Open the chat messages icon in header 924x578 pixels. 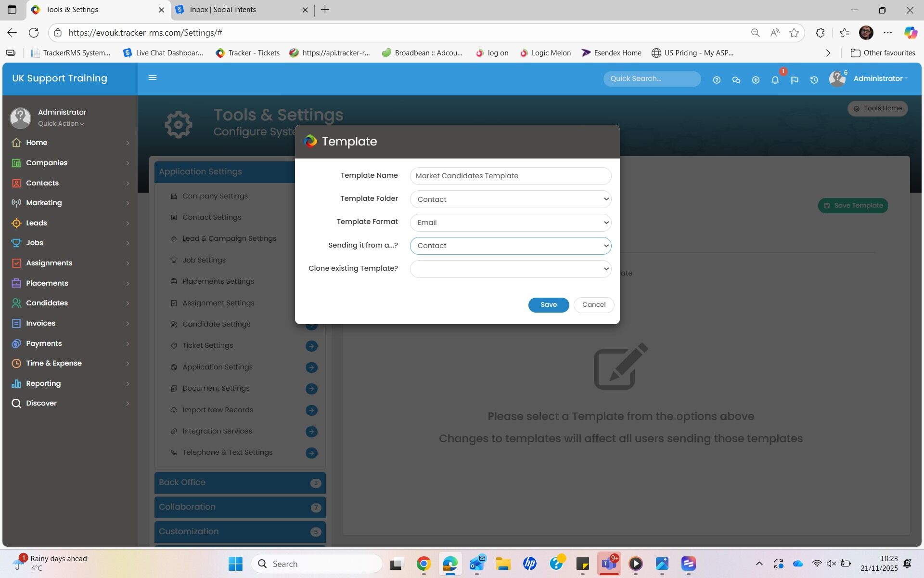(x=736, y=80)
